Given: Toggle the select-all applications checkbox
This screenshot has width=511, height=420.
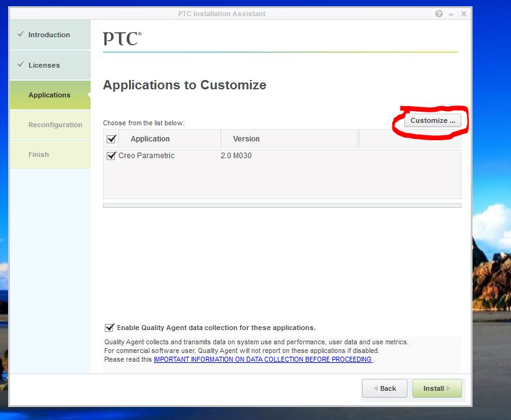Looking at the screenshot, I should (x=111, y=139).
